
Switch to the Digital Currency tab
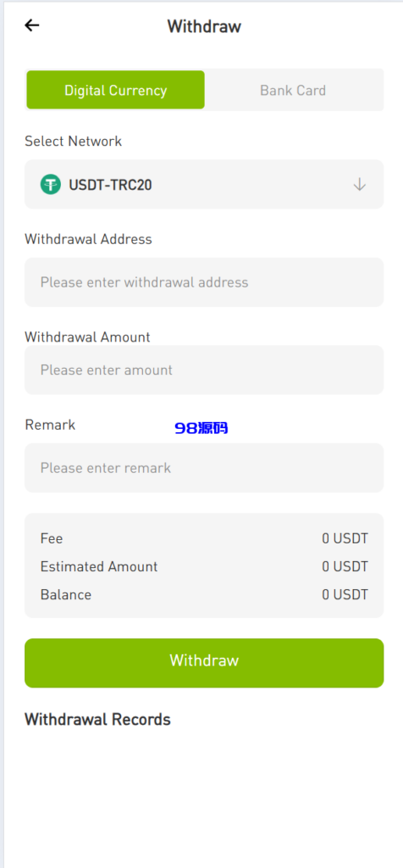(115, 90)
